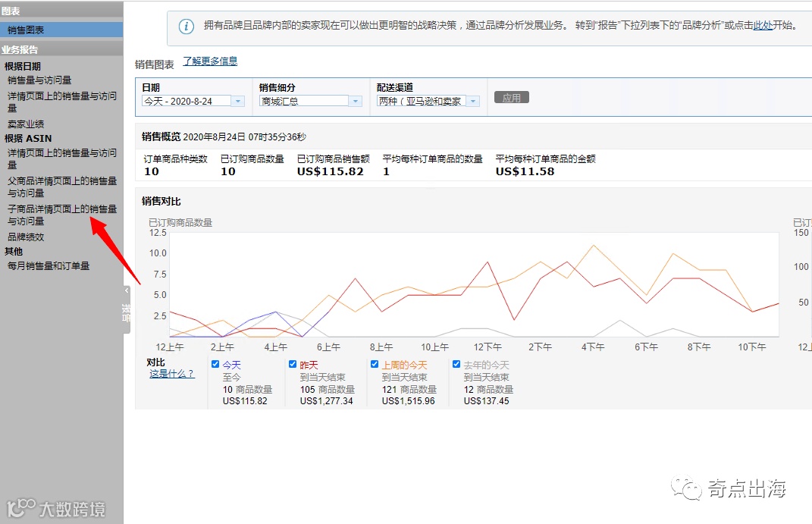812x524 pixels.
Task: Click the 已订购商品销售额 value US$115.82
Action: (331, 171)
